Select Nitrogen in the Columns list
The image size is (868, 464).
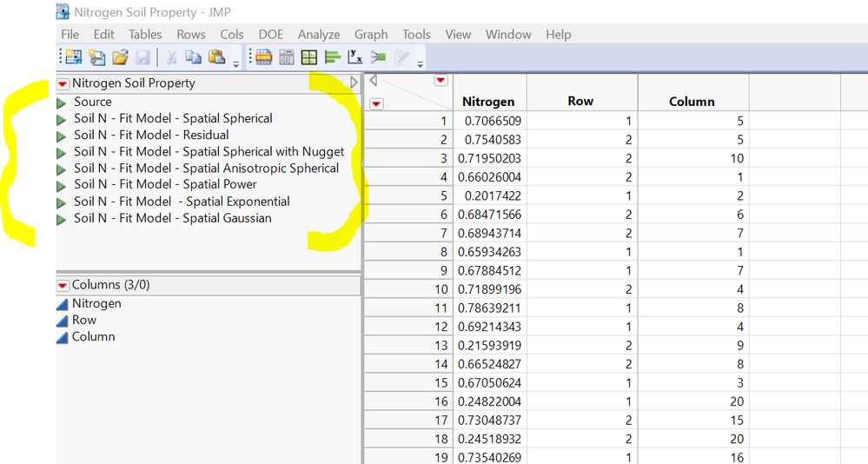pyautogui.click(x=96, y=303)
